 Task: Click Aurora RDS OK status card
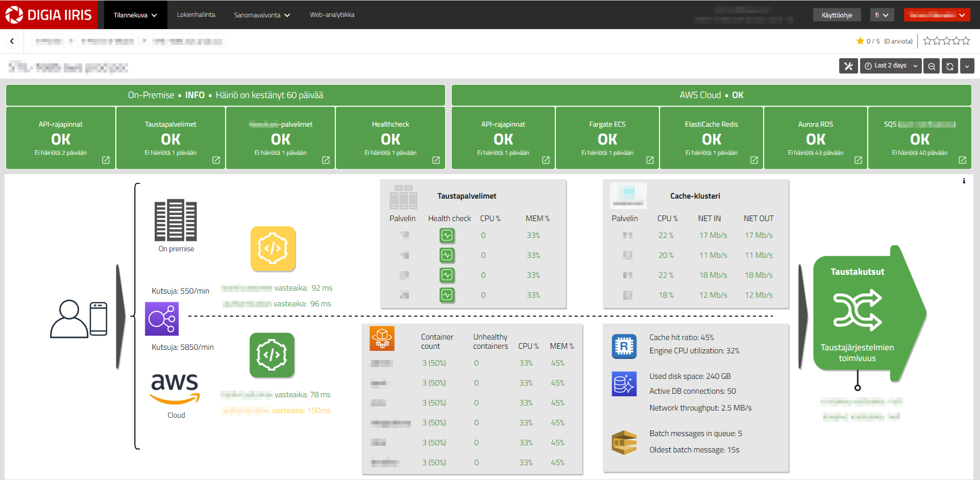tap(815, 137)
